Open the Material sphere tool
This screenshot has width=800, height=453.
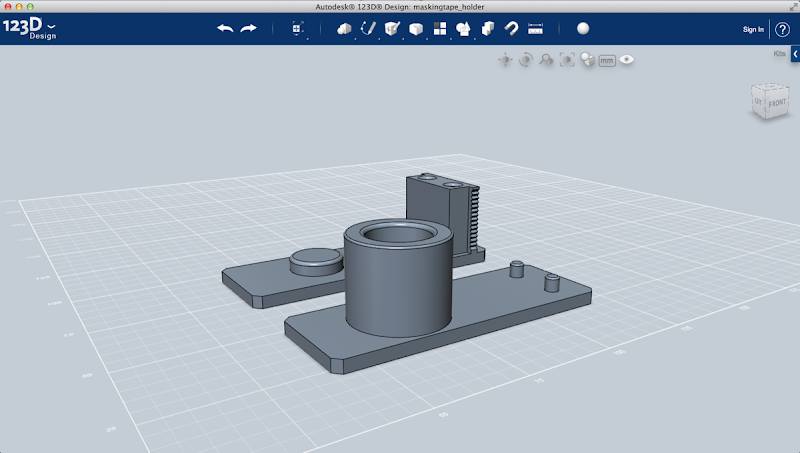pyautogui.click(x=583, y=29)
